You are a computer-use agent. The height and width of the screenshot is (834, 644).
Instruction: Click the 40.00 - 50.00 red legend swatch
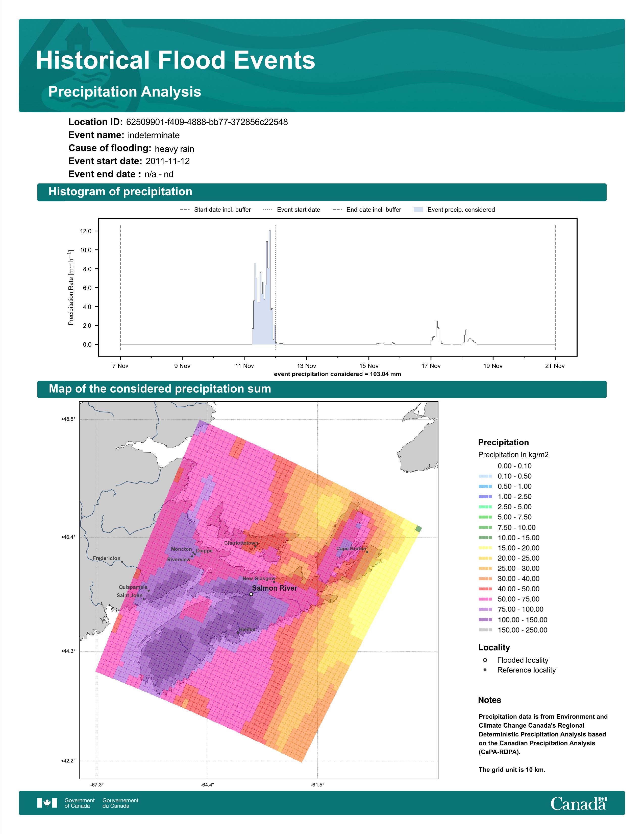click(485, 589)
